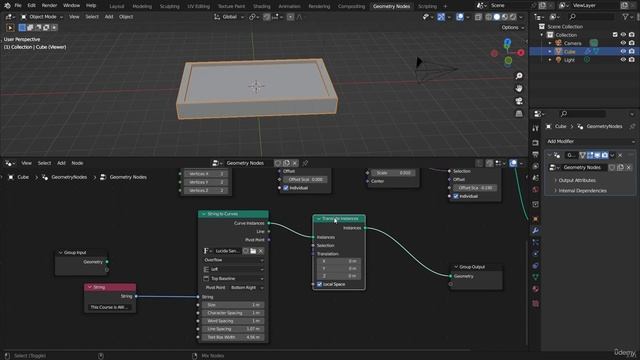Open the Particles properties tab icon

[x=535, y=242]
